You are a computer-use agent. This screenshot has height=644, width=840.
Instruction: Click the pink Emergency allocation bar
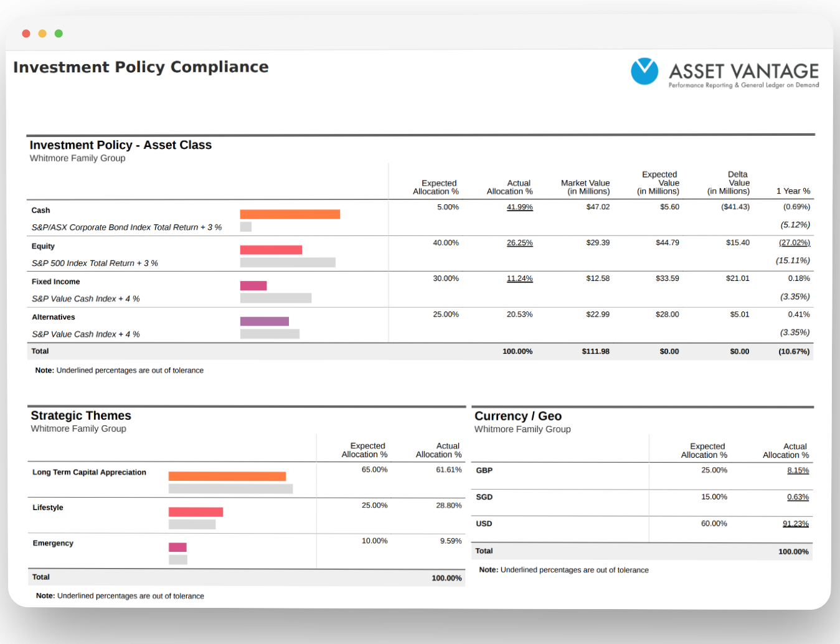(x=177, y=547)
